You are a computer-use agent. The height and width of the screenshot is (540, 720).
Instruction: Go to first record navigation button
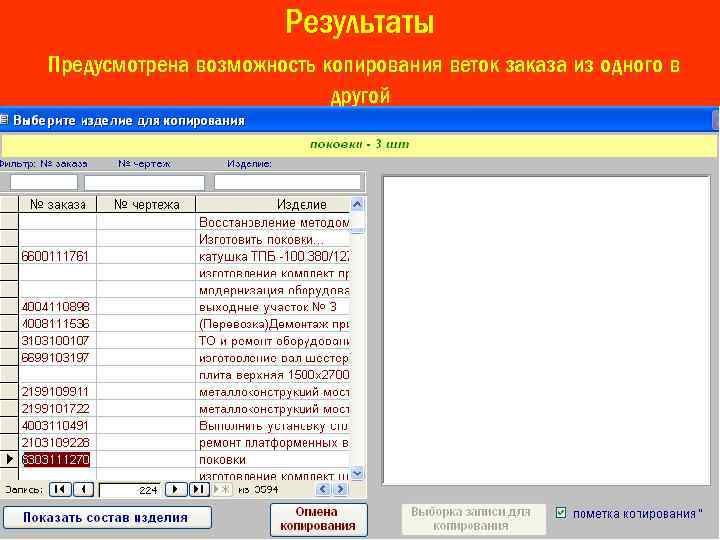(x=60, y=489)
